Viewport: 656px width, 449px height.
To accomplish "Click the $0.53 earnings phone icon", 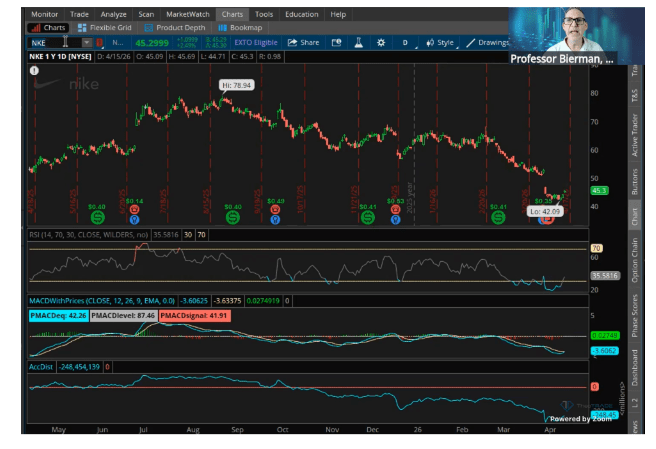I will (x=395, y=209).
